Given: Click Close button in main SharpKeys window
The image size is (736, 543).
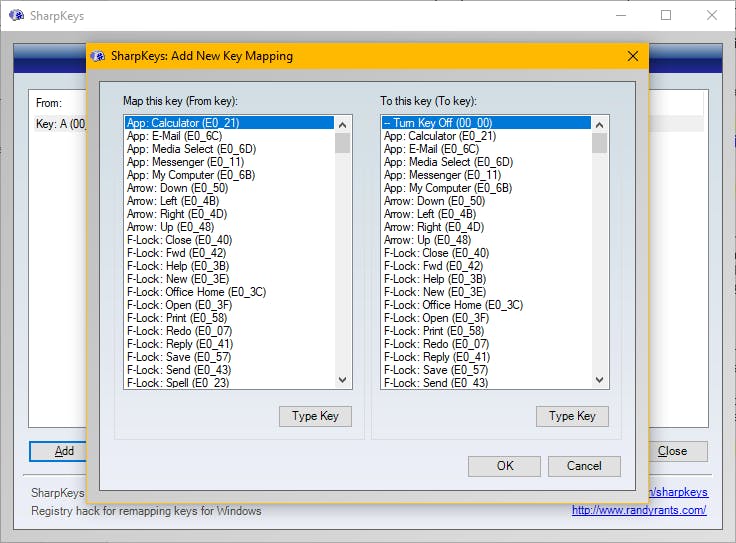Looking at the screenshot, I should click(x=678, y=451).
